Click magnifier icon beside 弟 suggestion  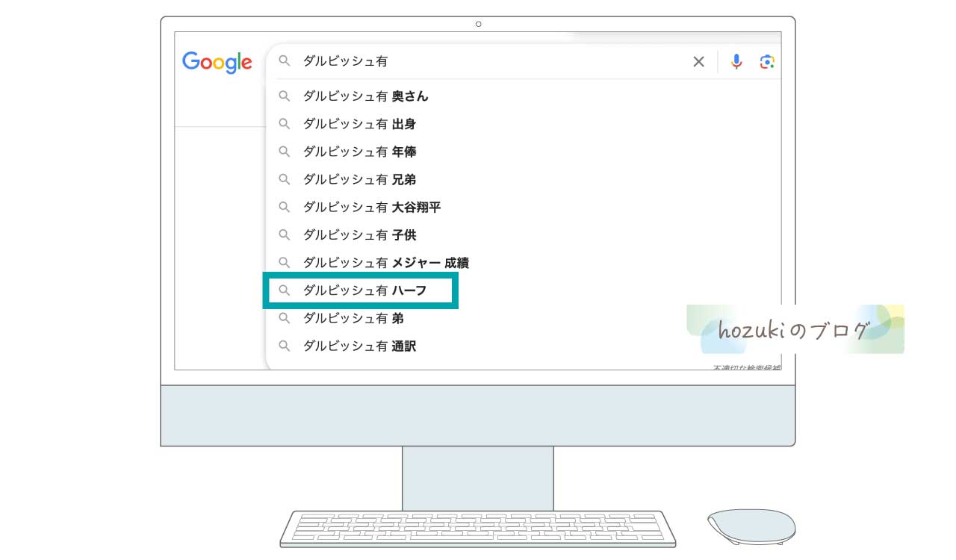pos(285,318)
